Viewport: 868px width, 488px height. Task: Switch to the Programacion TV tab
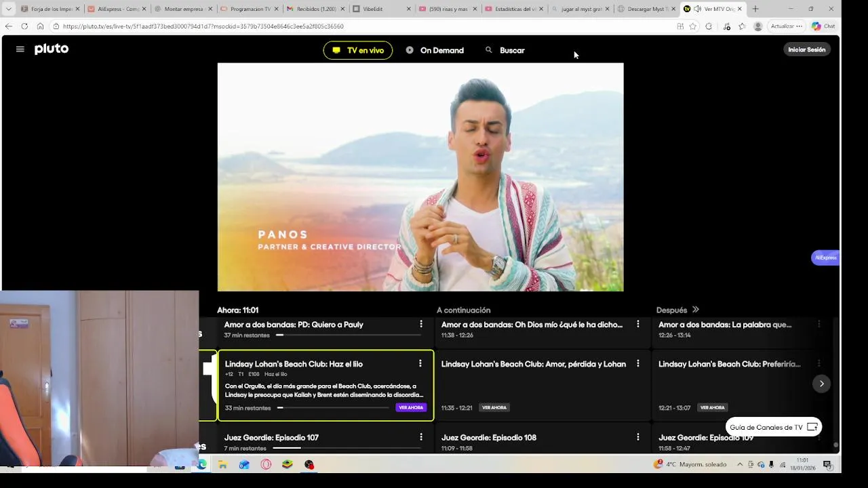248,9
